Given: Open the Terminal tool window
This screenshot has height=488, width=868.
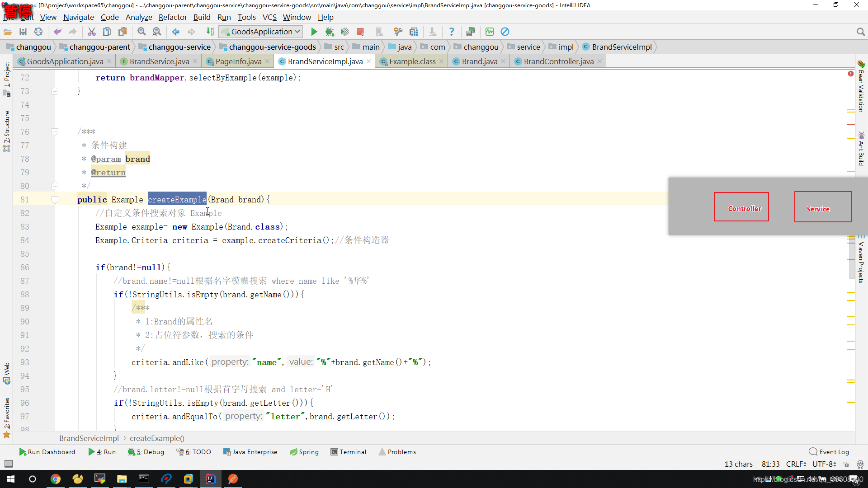Looking at the screenshot, I should [x=348, y=452].
